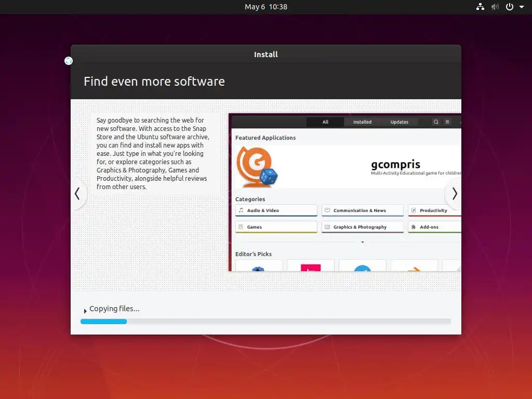Screen dimensions: 532x399
Task: Click the pink Editor's Picks app thumbnail
Action: 311,268
